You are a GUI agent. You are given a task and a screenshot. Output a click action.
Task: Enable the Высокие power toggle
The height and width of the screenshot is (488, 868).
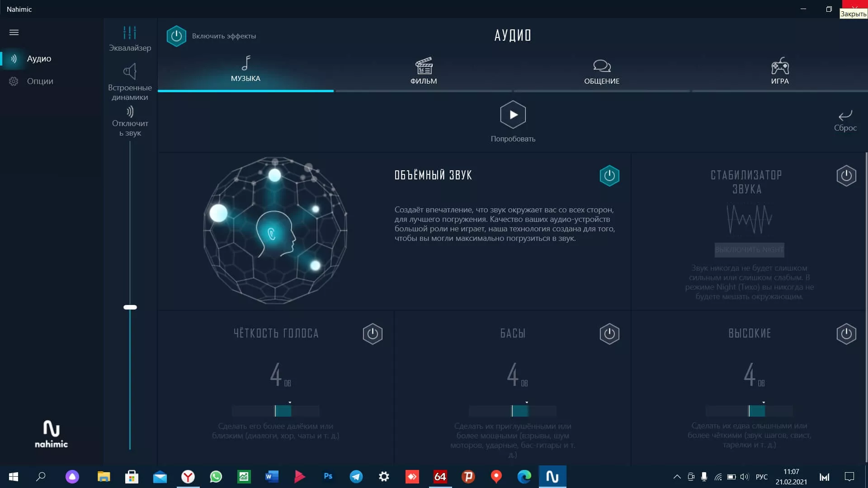[x=846, y=334]
